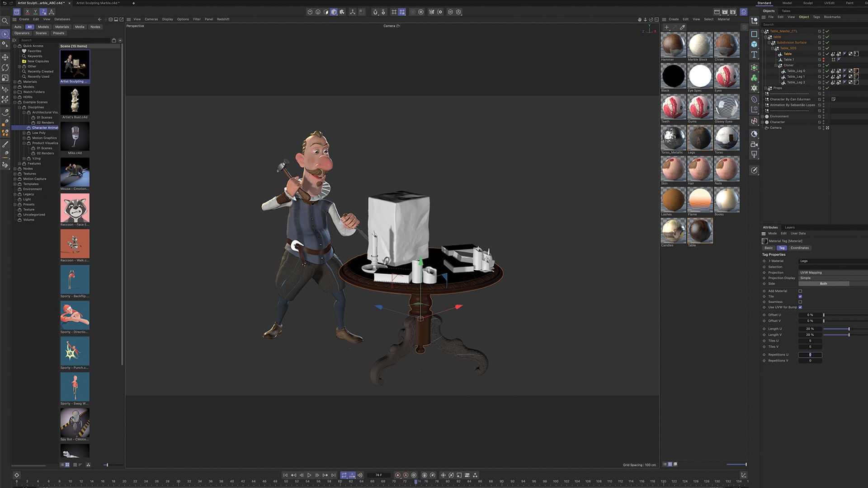Screen dimensions: 868x488
Task: Click the snapping icon in the top toolbar
Action: 376,12
